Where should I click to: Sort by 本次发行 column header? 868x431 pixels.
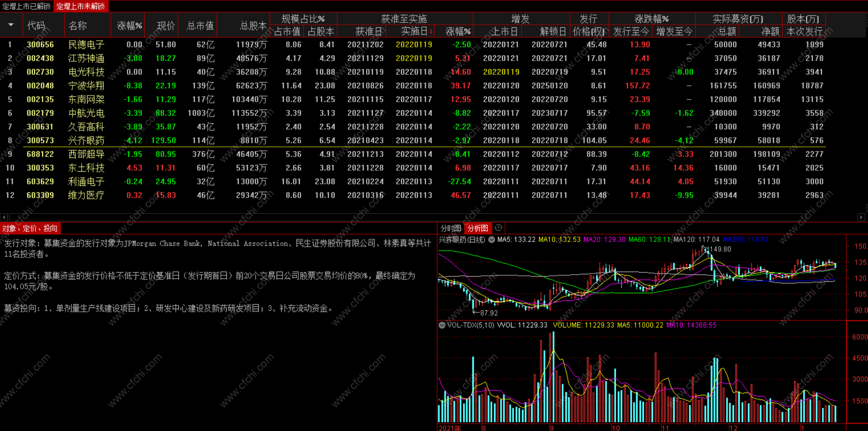click(x=805, y=32)
